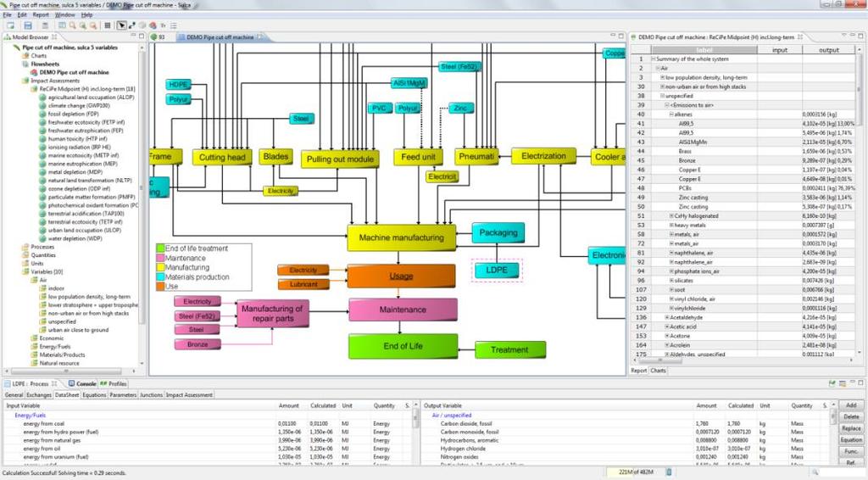Click the Save toolbar icon
The width and height of the screenshot is (868, 480).
coord(28,25)
